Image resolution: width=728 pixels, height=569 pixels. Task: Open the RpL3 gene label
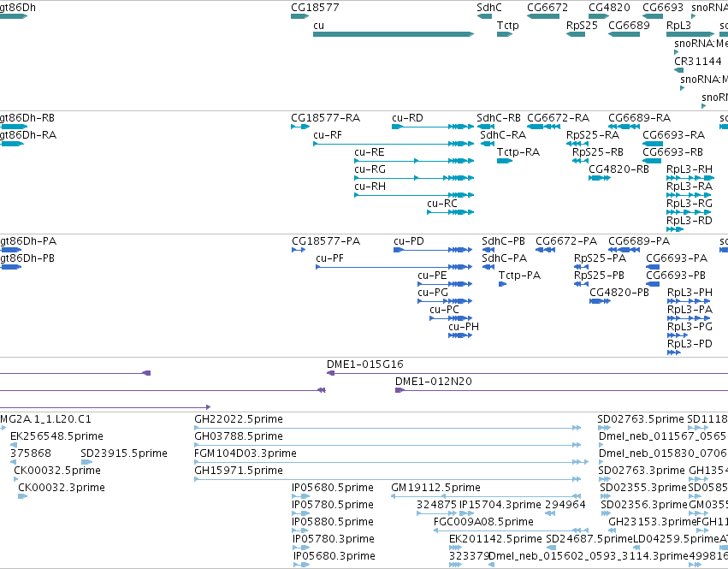(x=678, y=25)
